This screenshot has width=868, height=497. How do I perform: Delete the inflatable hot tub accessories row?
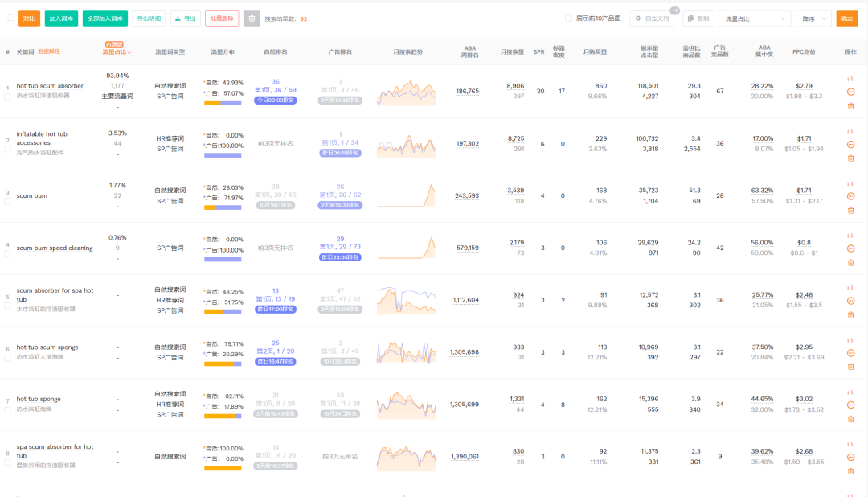[x=850, y=158]
